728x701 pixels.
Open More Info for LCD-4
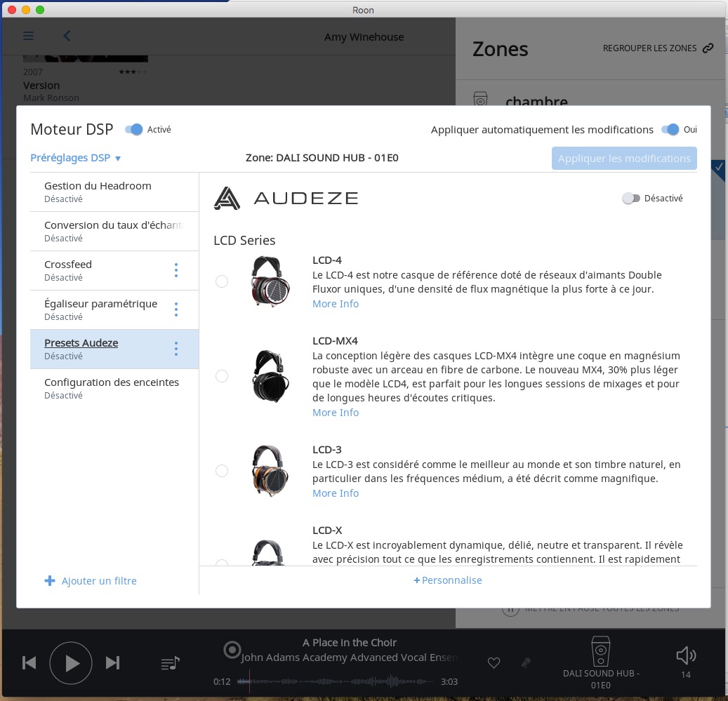point(336,304)
